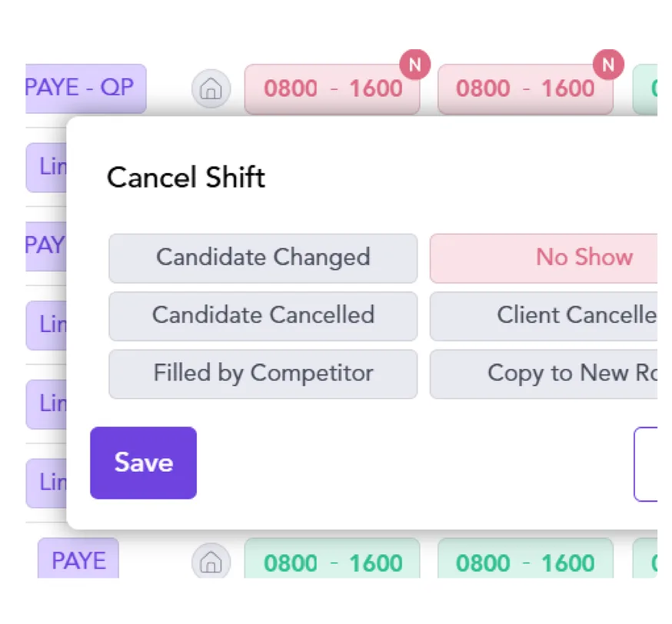
Task: Click the partially hidden PAY tag behind the dialog
Action: tap(46, 246)
